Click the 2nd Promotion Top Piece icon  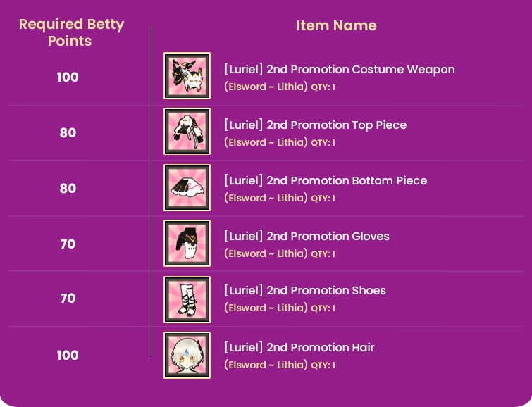(x=187, y=132)
